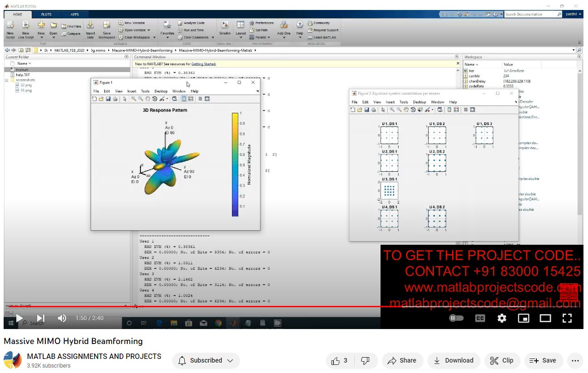Expand the Open Variable dropdown

pyautogui.click(x=149, y=30)
